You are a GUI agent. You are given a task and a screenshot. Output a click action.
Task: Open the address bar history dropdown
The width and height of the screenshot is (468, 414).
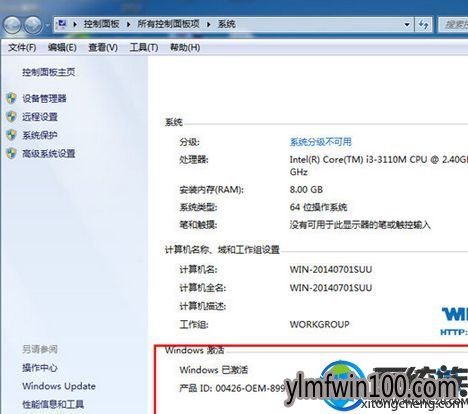407,25
